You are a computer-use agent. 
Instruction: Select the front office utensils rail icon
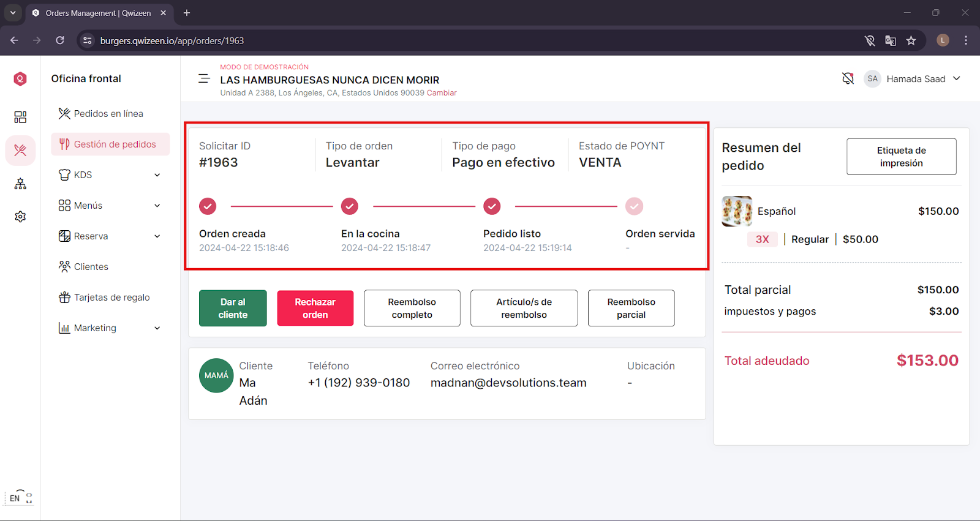[x=20, y=150]
